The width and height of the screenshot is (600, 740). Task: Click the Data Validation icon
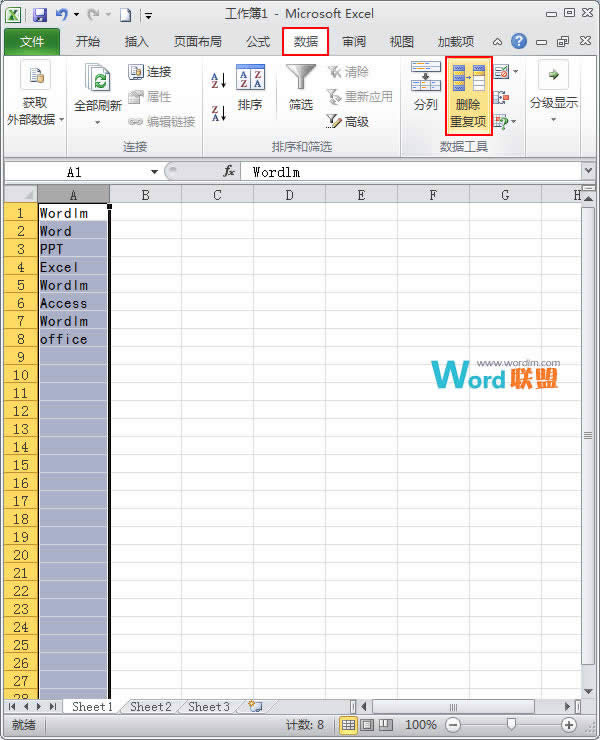(x=501, y=72)
